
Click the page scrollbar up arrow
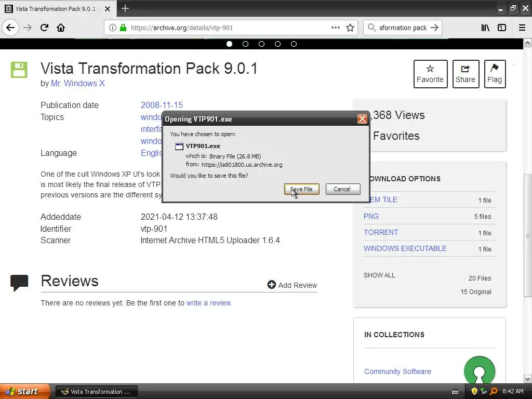pyautogui.click(x=528, y=43)
